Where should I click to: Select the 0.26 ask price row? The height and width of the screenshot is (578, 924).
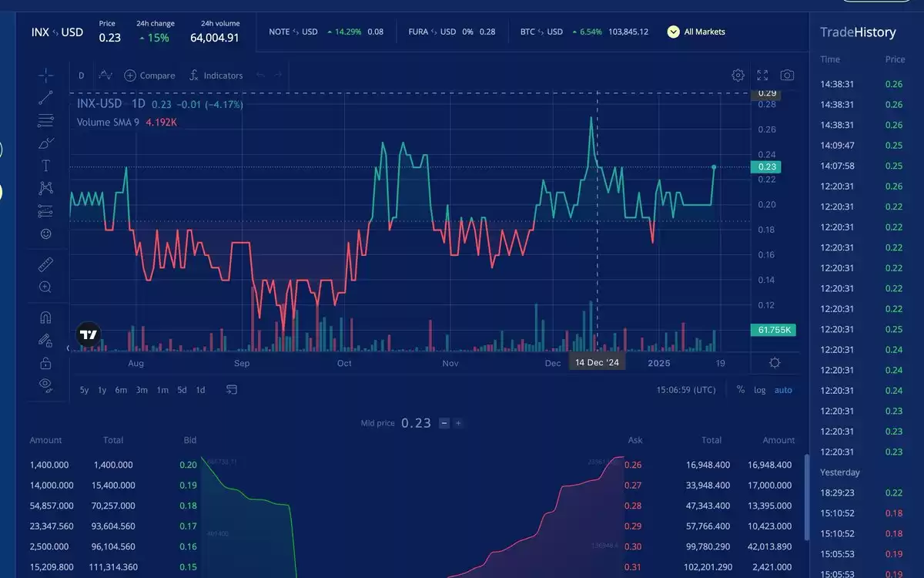709,465
